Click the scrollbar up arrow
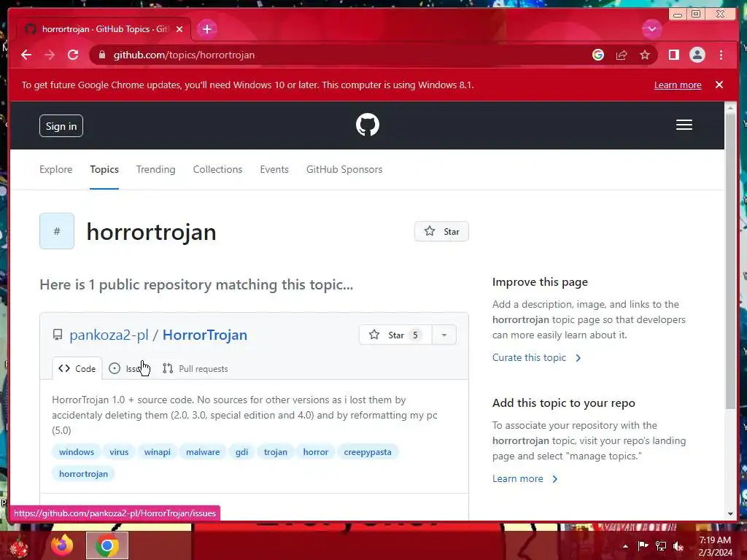This screenshot has width=747, height=560. point(730,109)
